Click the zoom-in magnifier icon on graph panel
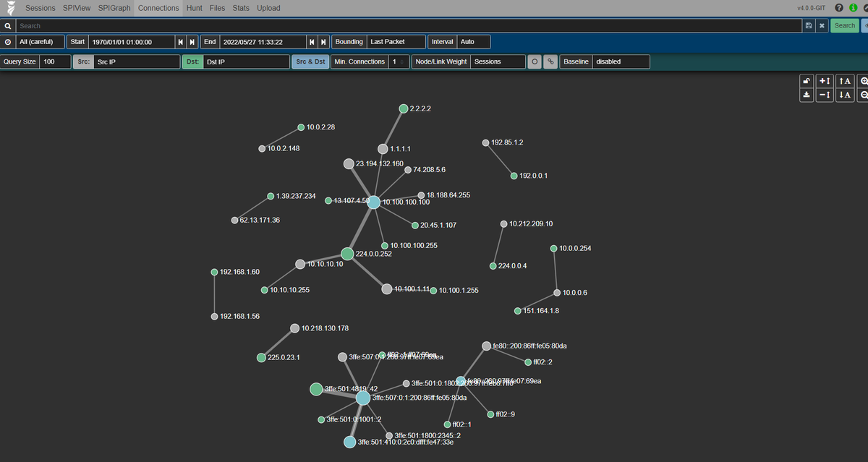This screenshot has height=462, width=868. pyautogui.click(x=863, y=81)
